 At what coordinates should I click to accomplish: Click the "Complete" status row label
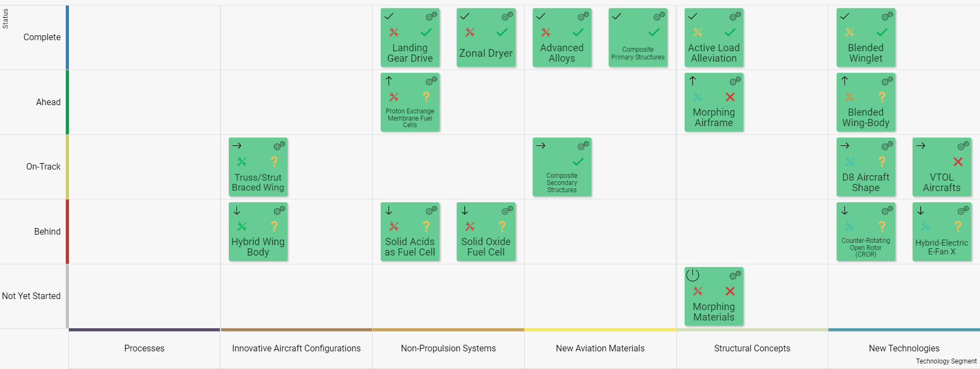click(x=42, y=37)
